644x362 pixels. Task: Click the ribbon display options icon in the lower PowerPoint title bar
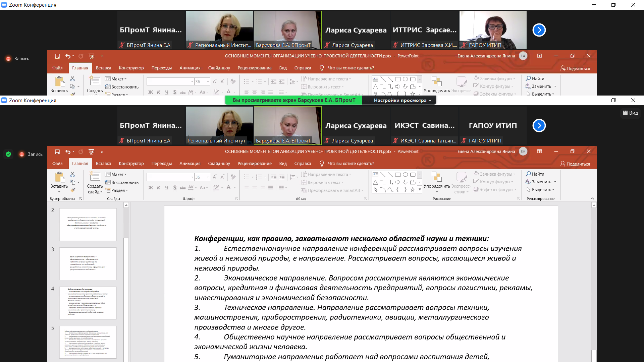tap(539, 152)
